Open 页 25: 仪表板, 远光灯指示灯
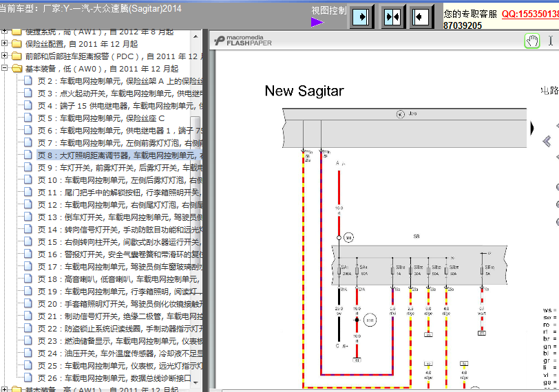Viewport: 559px width, 392px height. pyautogui.click(x=120, y=366)
